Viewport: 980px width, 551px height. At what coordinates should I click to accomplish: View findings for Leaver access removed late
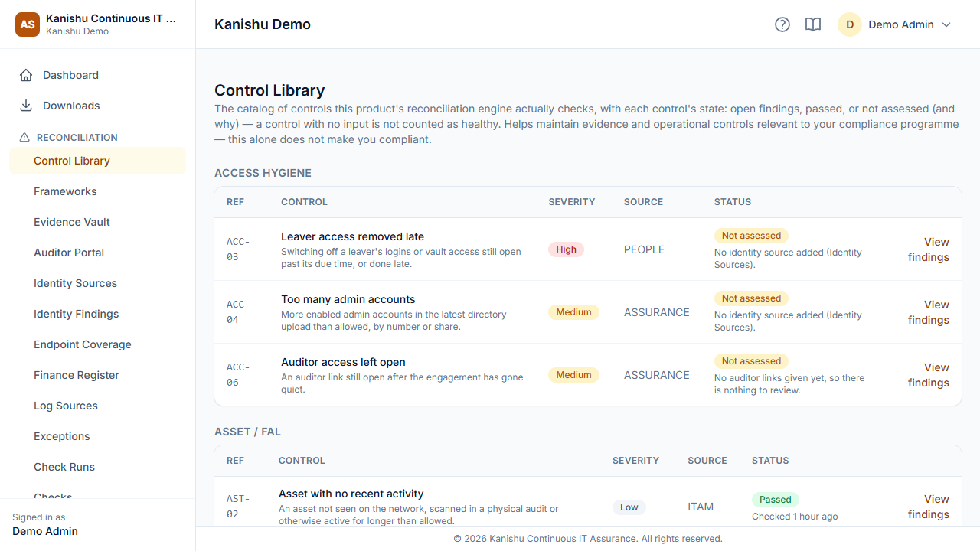tap(929, 249)
